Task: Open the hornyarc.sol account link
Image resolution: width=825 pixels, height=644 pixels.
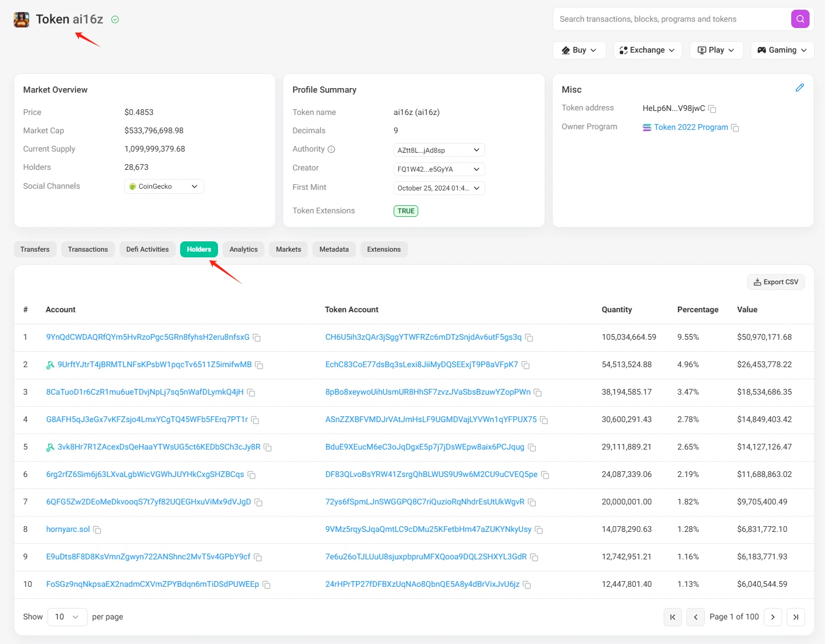Action: [x=68, y=529]
